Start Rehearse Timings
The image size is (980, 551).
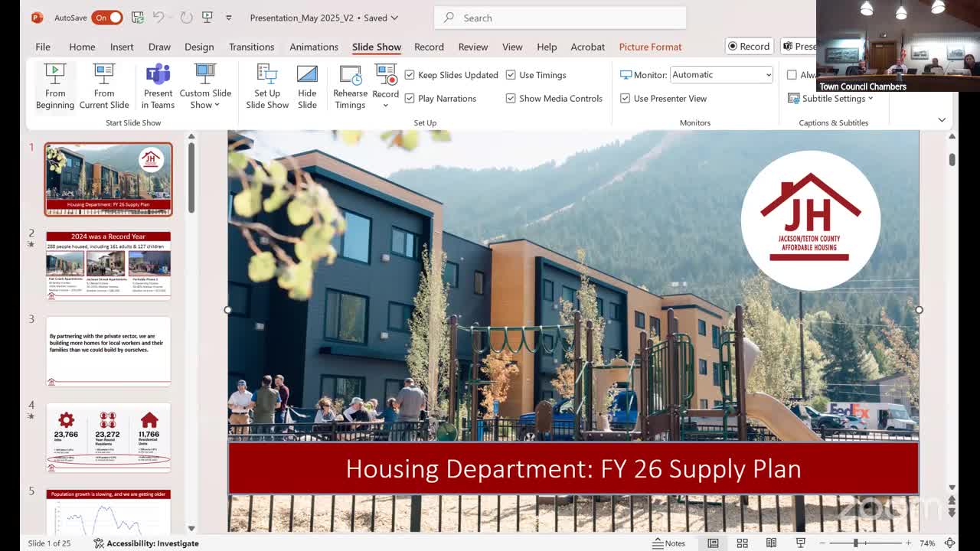[350, 86]
